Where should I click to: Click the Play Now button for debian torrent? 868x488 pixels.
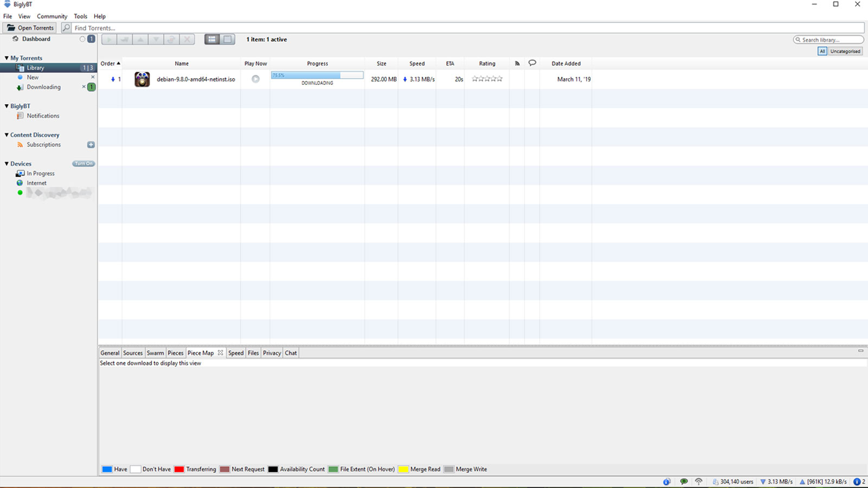[256, 79]
